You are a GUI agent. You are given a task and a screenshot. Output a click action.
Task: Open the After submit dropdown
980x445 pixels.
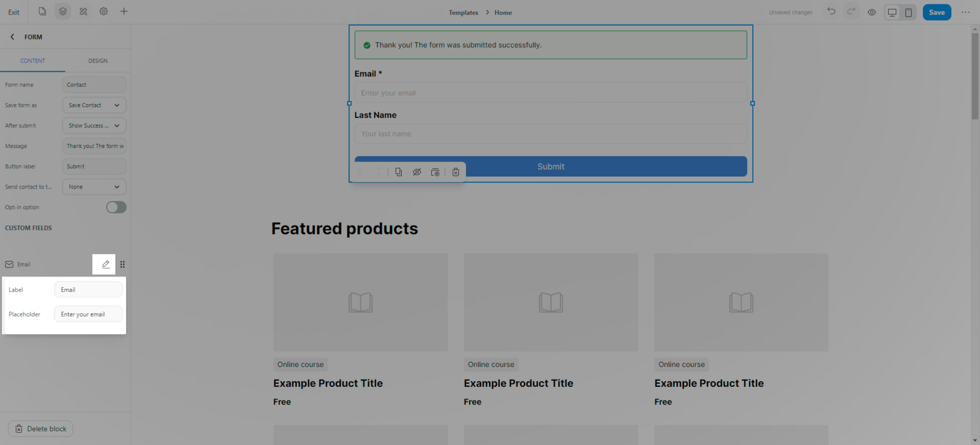tap(94, 125)
